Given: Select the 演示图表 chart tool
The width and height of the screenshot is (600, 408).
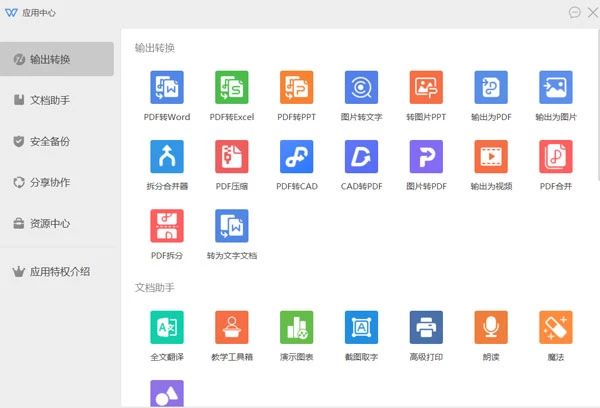Looking at the screenshot, I should [297, 327].
